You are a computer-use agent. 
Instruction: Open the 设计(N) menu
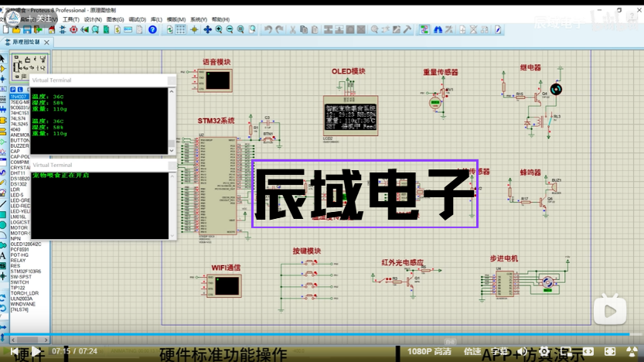pos(93,19)
